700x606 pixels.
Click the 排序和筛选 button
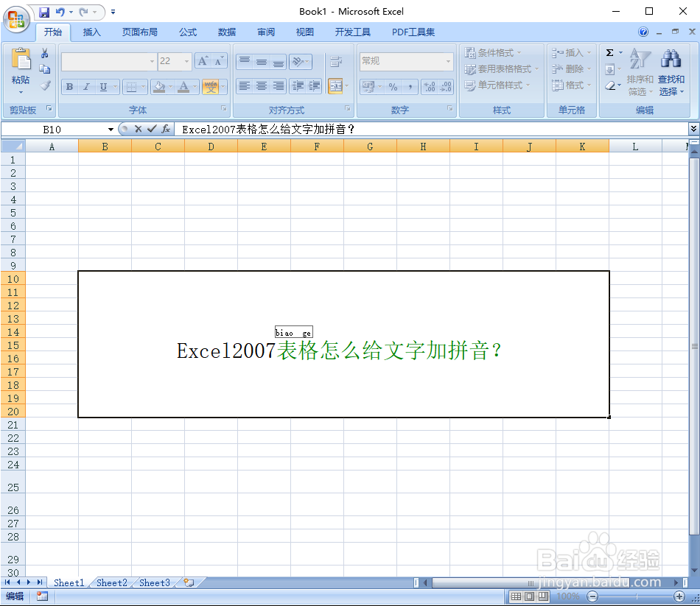pos(640,72)
